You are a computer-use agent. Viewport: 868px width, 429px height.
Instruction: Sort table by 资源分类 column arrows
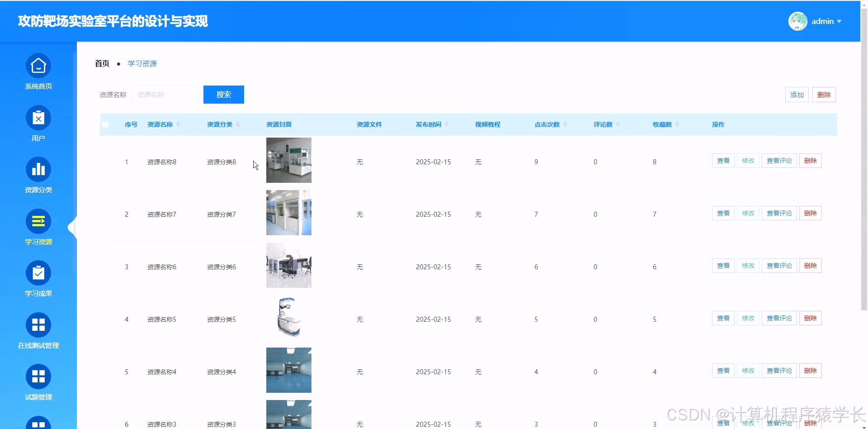point(238,124)
